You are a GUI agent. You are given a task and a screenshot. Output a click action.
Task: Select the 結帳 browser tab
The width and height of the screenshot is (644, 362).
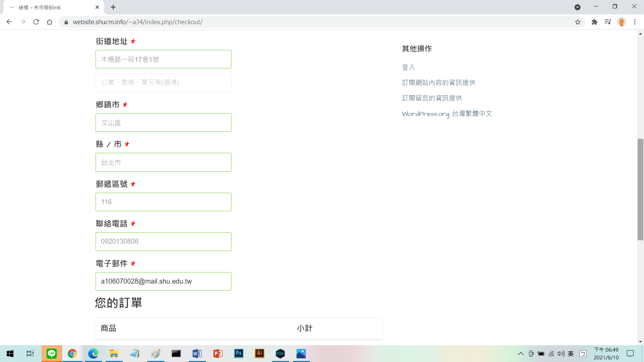coord(50,7)
